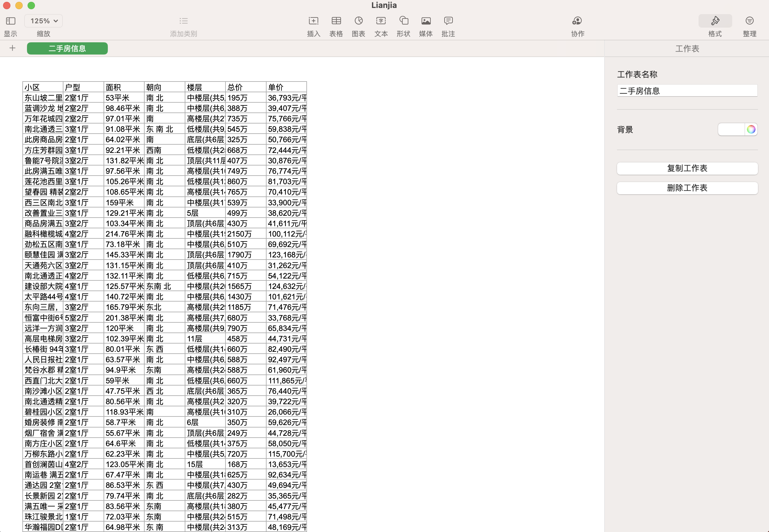Select cell 华瀚福园D区
The width and height of the screenshot is (769, 532).
tap(43, 527)
